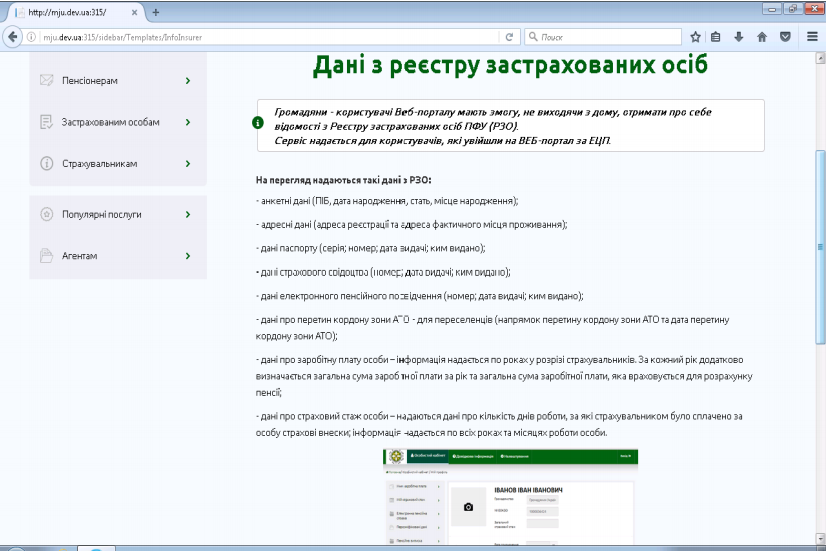Go to the home page icon
The height and width of the screenshot is (552, 826).
[762, 37]
